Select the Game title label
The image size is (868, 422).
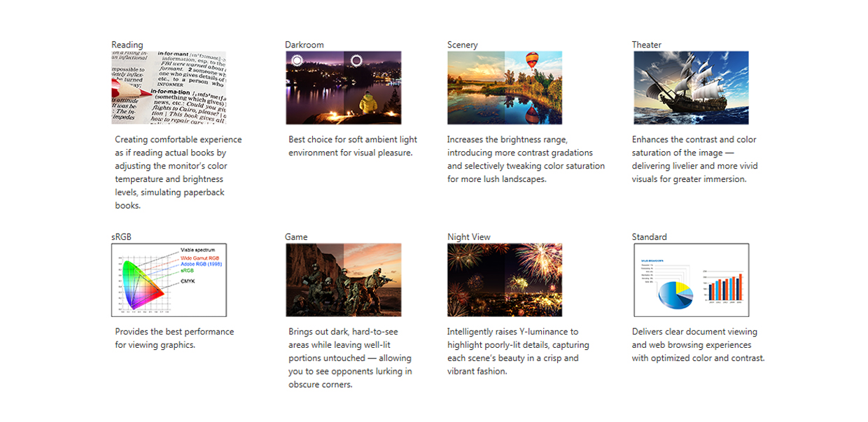(x=296, y=237)
